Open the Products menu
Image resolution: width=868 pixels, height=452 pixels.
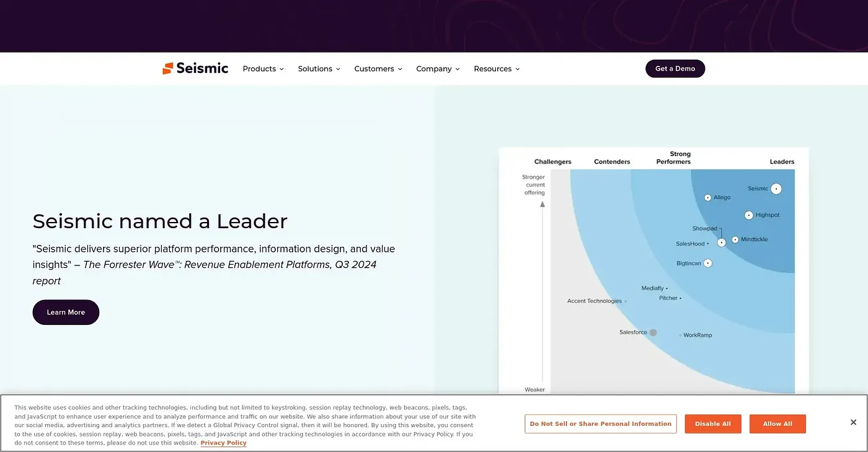click(263, 69)
